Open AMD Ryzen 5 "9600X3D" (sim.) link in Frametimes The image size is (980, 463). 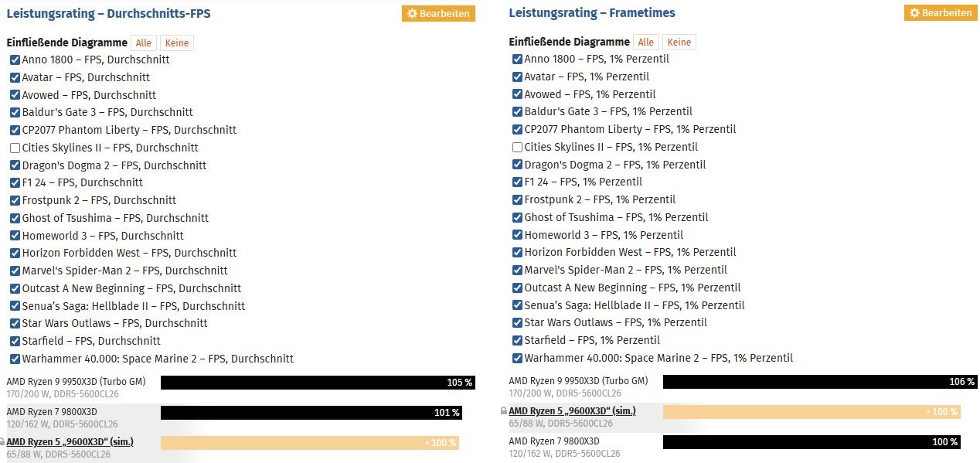(572, 411)
